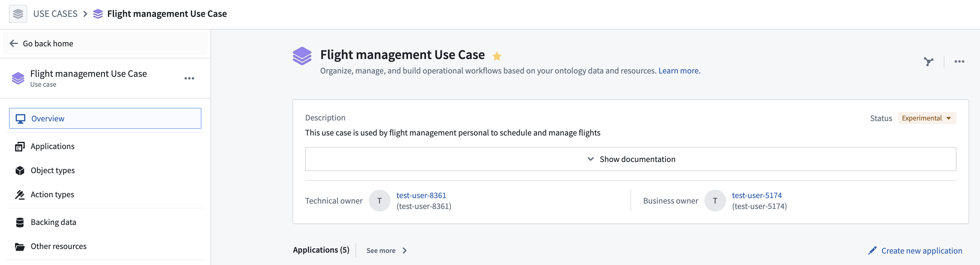Click the business owner avatar T
The height and width of the screenshot is (265, 980).
[x=715, y=201]
